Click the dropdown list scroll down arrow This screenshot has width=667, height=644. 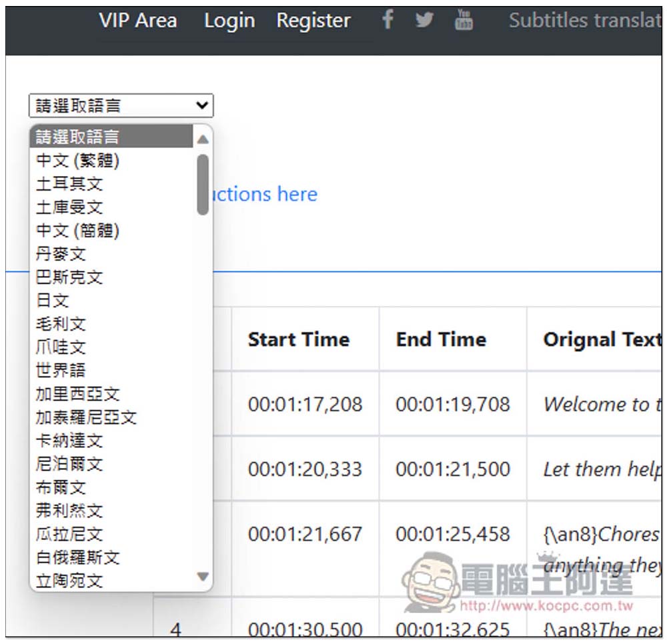click(x=203, y=577)
